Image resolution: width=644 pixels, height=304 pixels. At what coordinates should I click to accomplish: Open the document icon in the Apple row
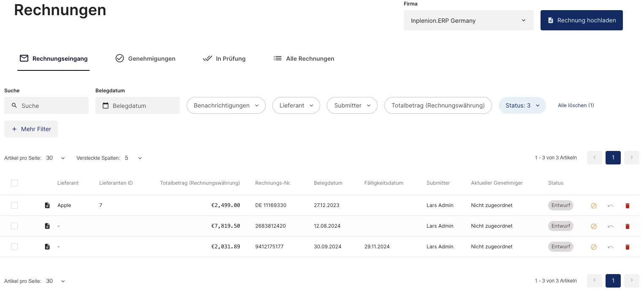coord(47,206)
